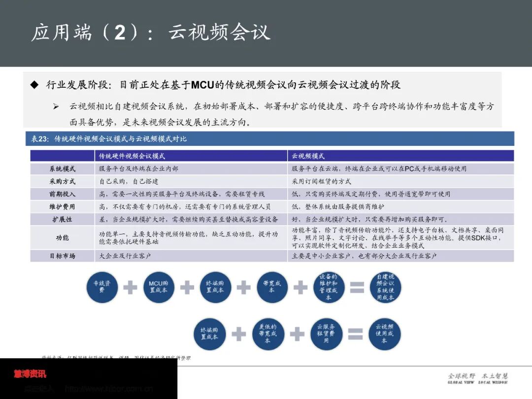Click the 专线资费 circle
The height and width of the screenshot is (399, 532).
coord(102,287)
